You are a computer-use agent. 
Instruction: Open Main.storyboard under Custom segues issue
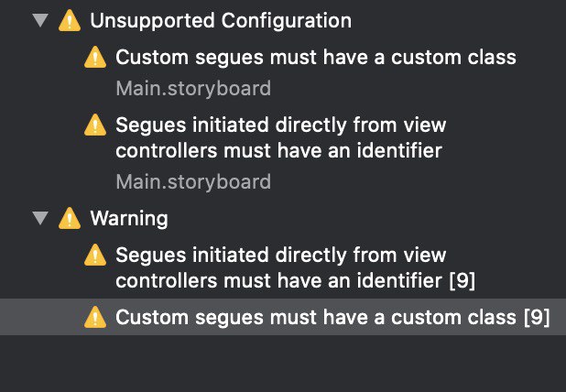coord(193,89)
